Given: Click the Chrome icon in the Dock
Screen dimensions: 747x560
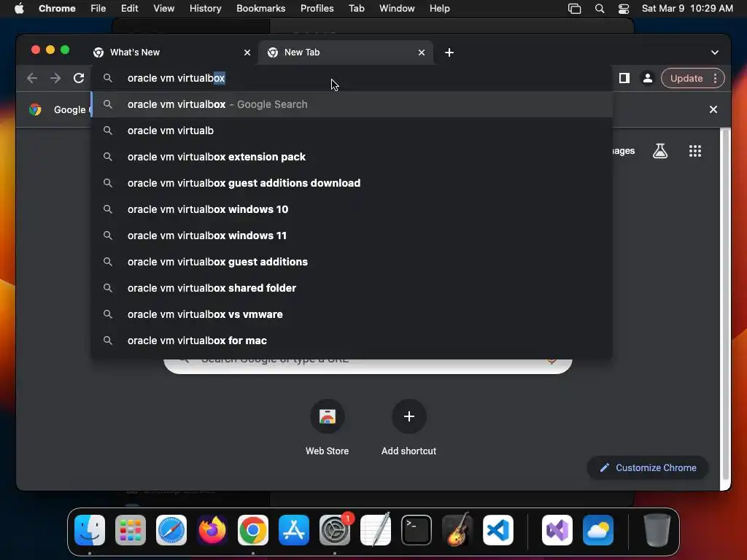Looking at the screenshot, I should pos(253,530).
